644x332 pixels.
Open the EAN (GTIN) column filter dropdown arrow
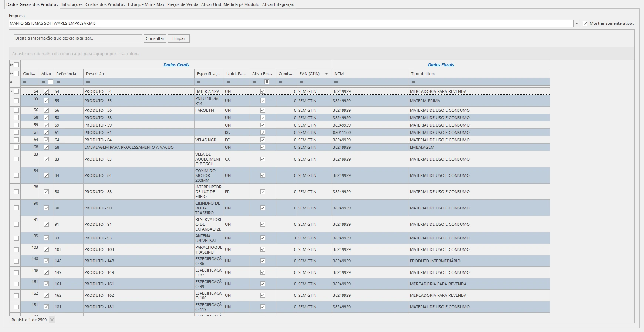coord(326,74)
